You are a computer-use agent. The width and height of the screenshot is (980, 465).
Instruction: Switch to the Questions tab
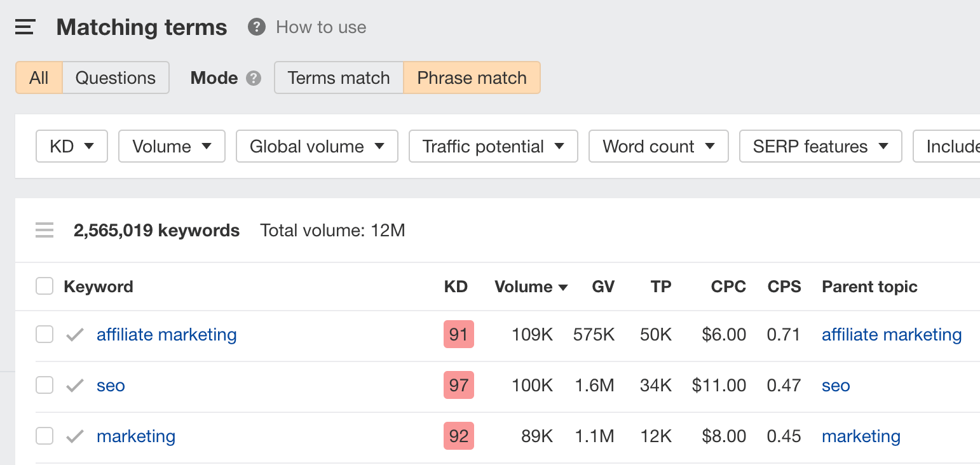coord(115,77)
